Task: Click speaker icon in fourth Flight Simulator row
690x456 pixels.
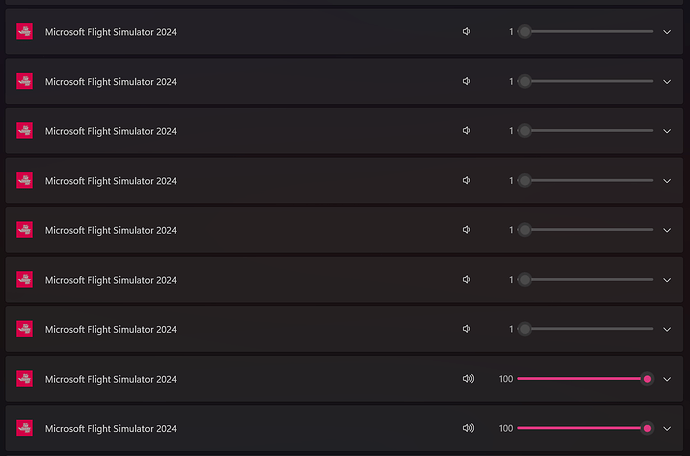Action: (466, 180)
